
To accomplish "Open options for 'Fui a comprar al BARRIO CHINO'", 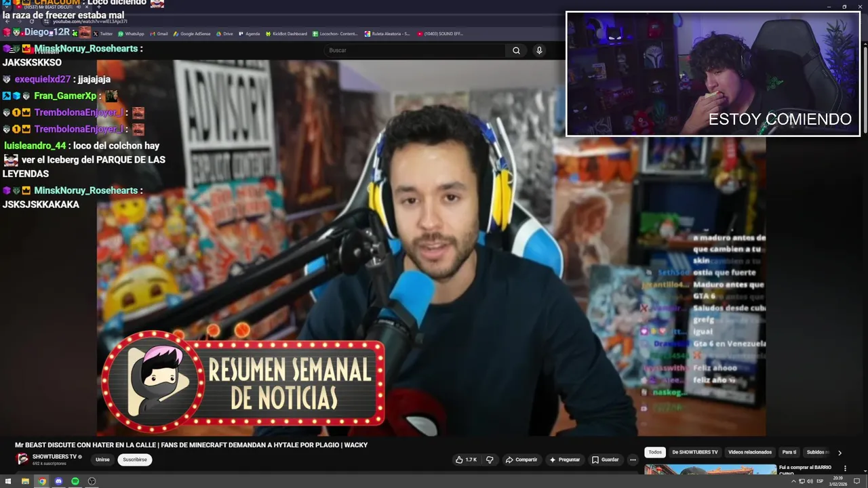I will (x=845, y=468).
